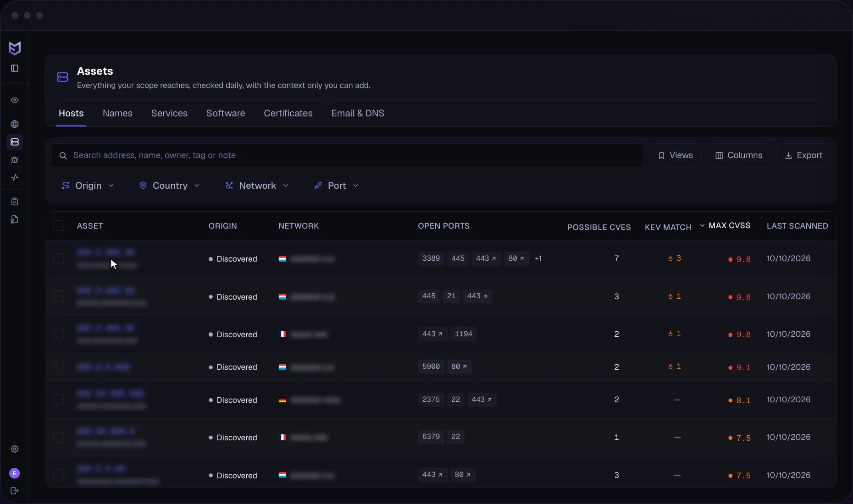This screenshot has width=853, height=504.
Task: Open the locked document icon in sidebar
Action: coord(15,219)
